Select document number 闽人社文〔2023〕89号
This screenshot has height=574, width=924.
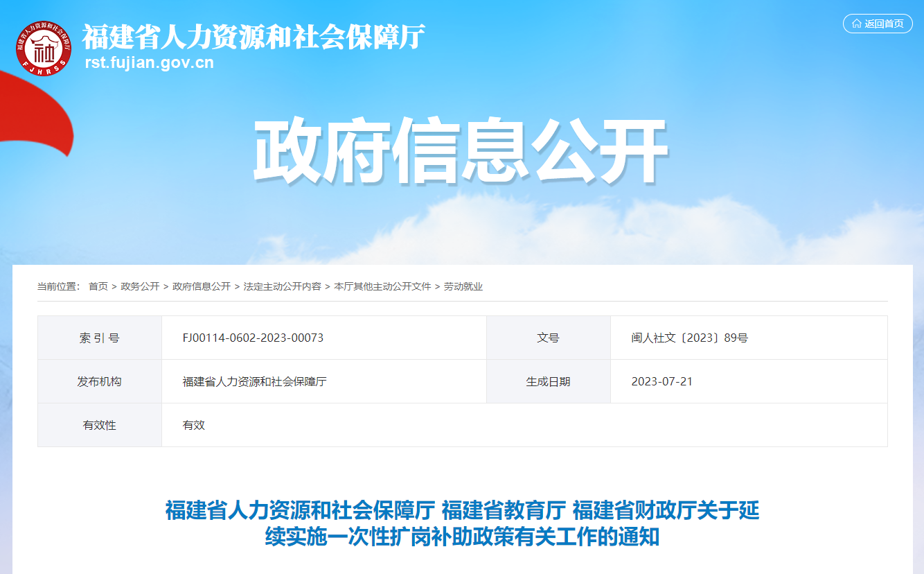pos(689,338)
